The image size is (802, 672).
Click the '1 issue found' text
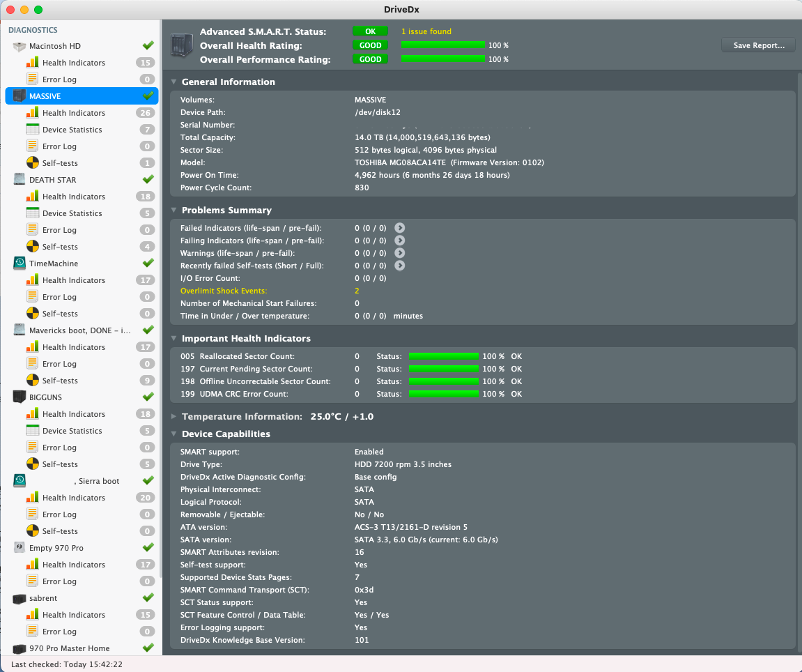(x=426, y=31)
